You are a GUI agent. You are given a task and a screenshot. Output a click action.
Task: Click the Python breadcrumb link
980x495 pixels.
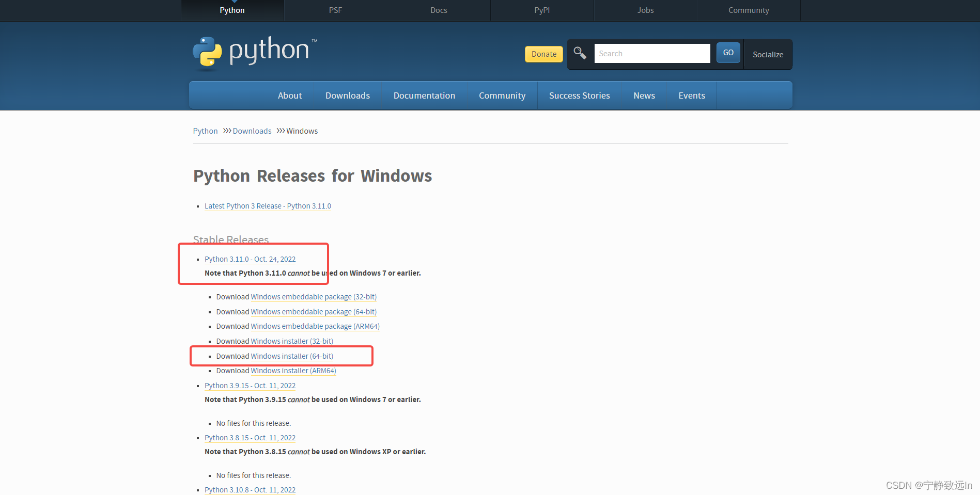coord(205,131)
